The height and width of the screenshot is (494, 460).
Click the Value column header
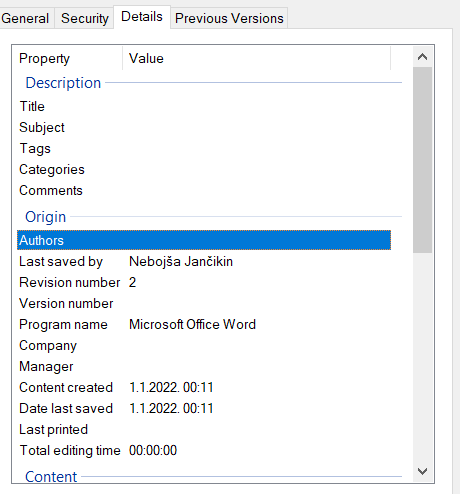coord(256,58)
